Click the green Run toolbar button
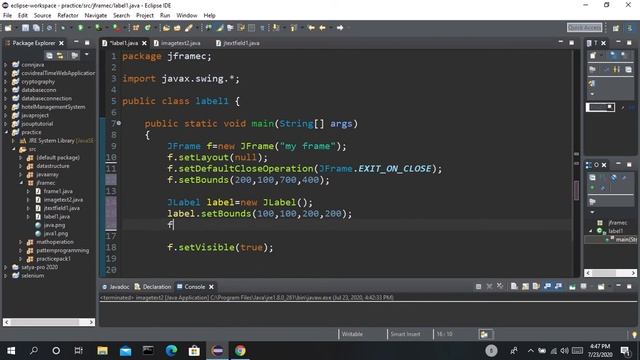Screen dimensions: 640x360 (x=80, y=28)
